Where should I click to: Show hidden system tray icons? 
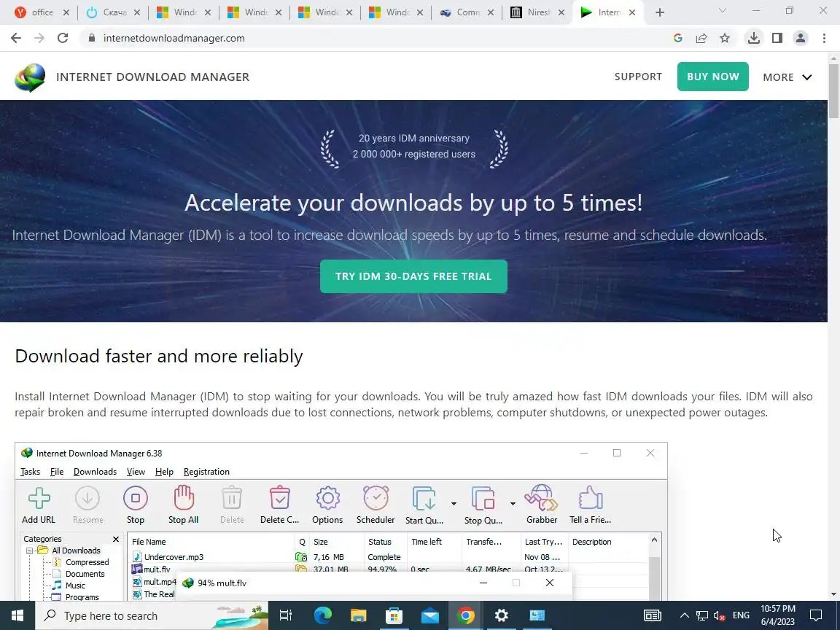684,615
